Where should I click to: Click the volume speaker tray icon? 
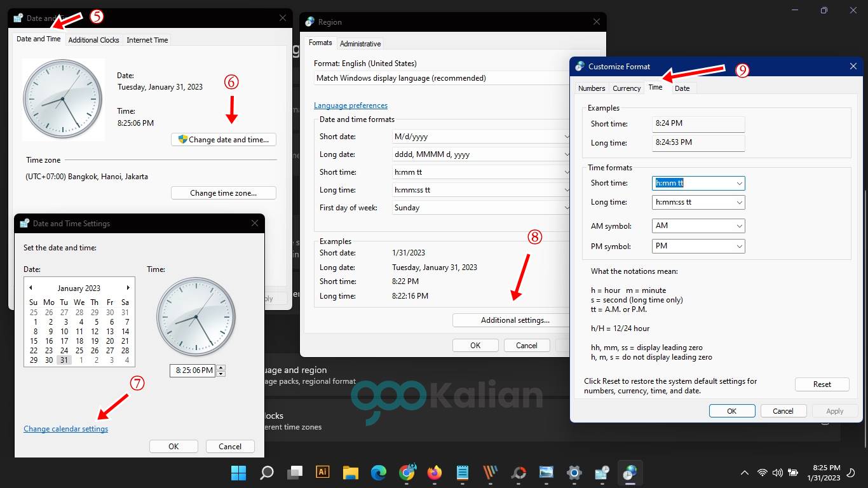coord(777,473)
